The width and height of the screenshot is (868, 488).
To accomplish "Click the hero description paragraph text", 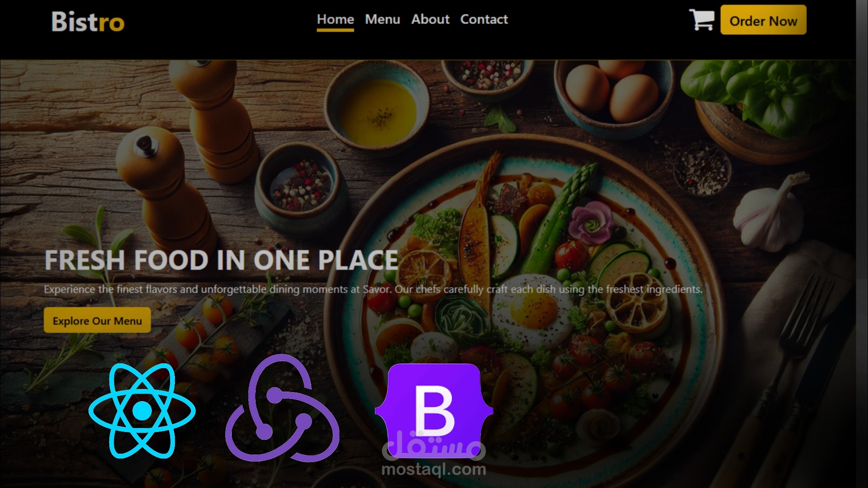I will 373,289.
